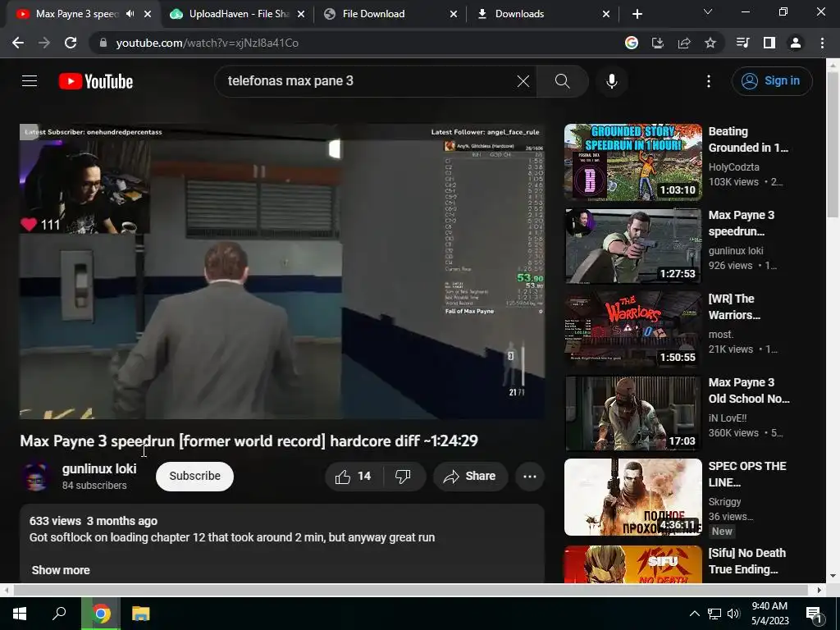
Task: Click the vertical page scrollbar
Action: click(x=833, y=144)
